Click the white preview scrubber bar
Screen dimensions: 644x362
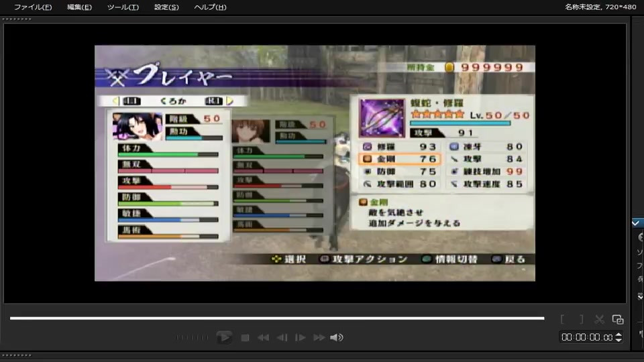pyautogui.click(x=277, y=318)
